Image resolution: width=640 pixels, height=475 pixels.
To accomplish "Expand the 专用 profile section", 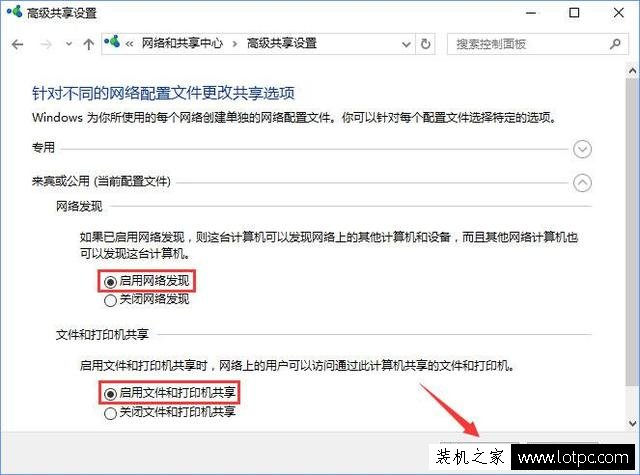I will [x=582, y=149].
